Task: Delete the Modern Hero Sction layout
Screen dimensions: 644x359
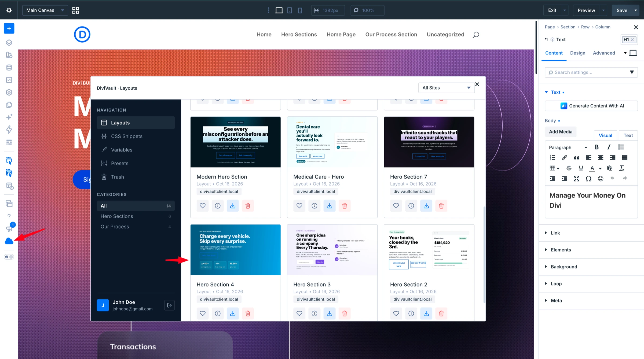Action: [x=248, y=206]
